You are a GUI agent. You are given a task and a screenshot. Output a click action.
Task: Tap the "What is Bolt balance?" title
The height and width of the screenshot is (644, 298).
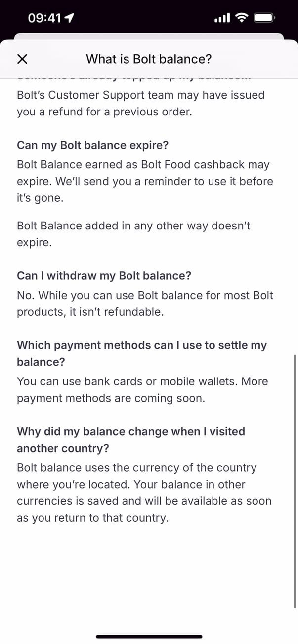pos(149,59)
